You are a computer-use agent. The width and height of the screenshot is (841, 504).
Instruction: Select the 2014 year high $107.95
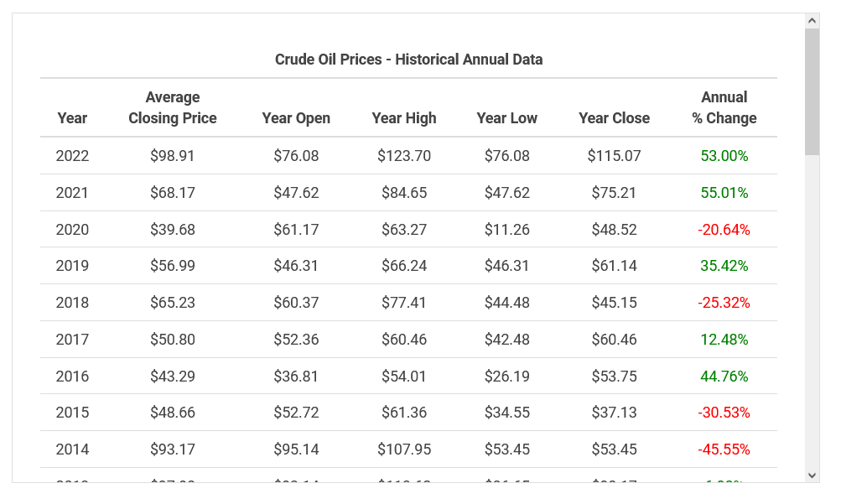(x=404, y=449)
